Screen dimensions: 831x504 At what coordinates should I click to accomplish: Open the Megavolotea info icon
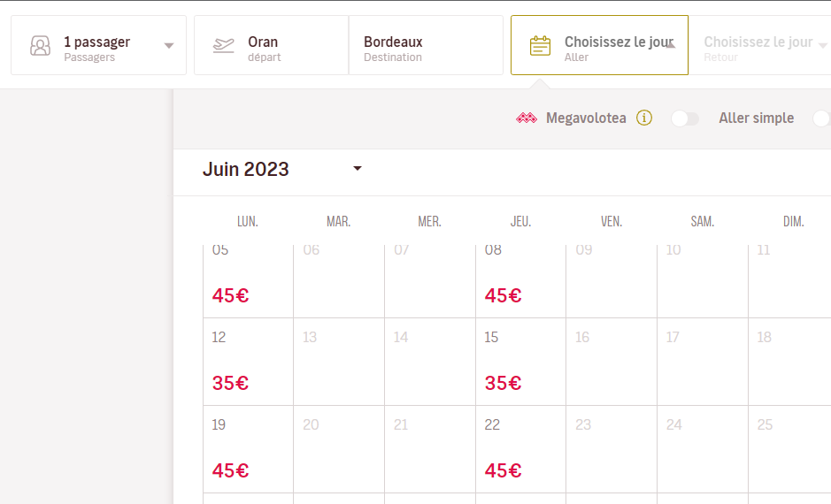pos(644,118)
